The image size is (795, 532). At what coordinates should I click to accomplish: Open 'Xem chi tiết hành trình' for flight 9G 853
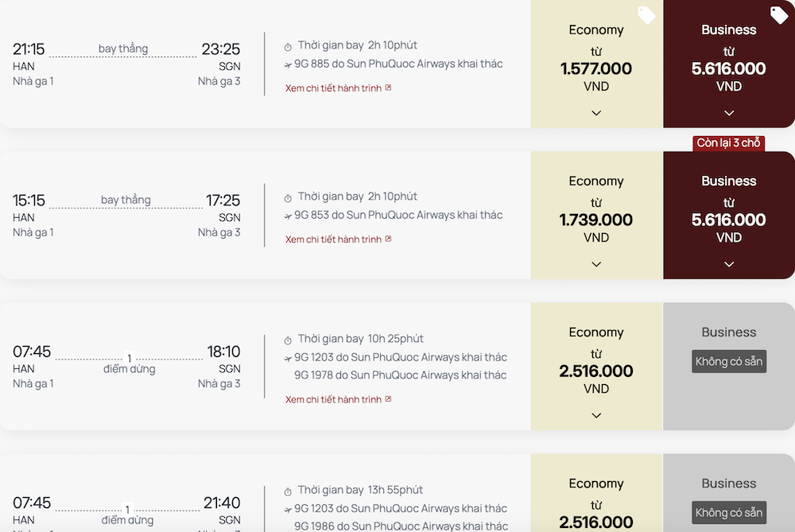(x=333, y=239)
